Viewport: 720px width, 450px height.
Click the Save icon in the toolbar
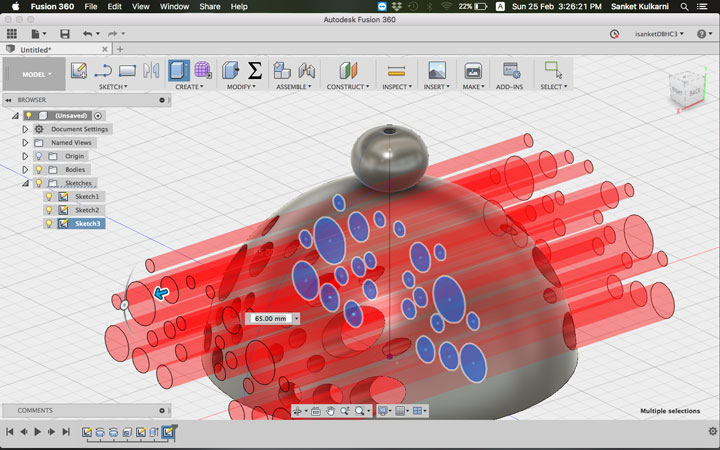click(65, 34)
